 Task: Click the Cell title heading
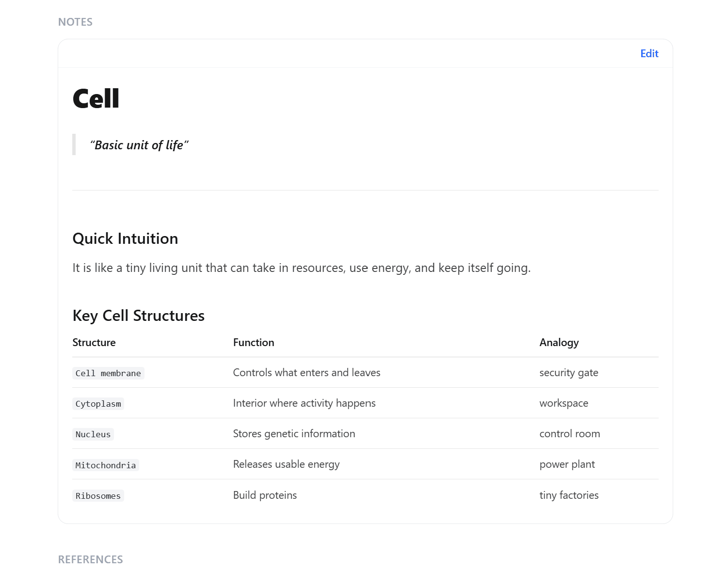pos(96,98)
